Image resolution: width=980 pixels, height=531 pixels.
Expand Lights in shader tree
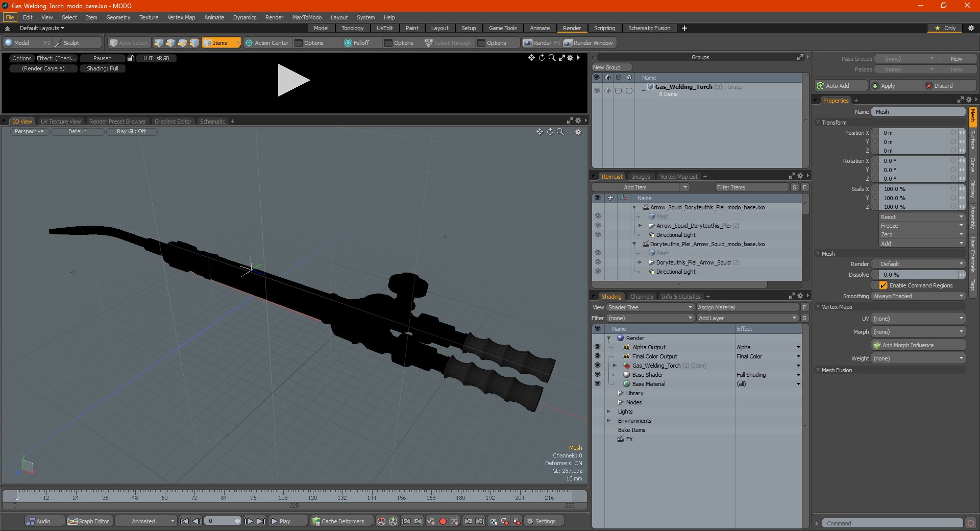coord(608,412)
